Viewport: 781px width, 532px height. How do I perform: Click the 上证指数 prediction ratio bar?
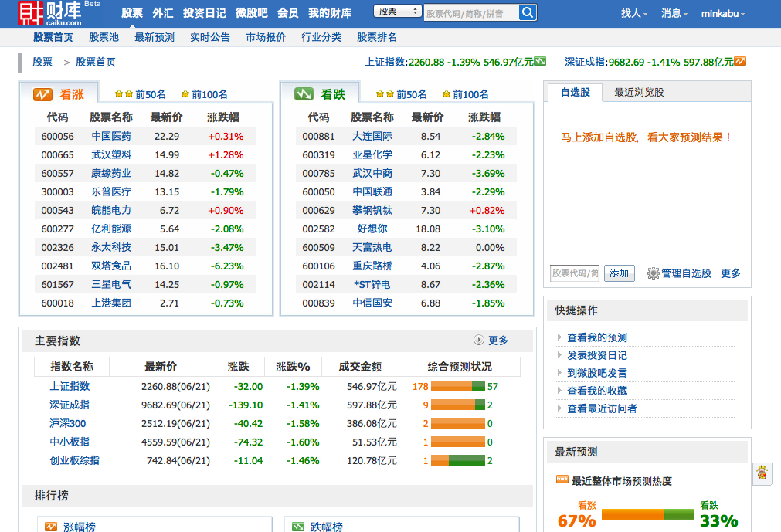tap(458, 386)
